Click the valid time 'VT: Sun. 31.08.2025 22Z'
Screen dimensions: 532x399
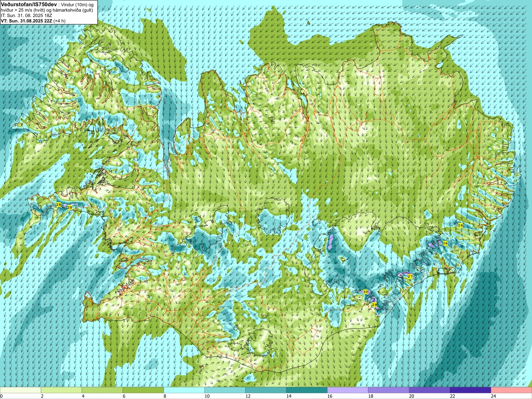[26, 20]
